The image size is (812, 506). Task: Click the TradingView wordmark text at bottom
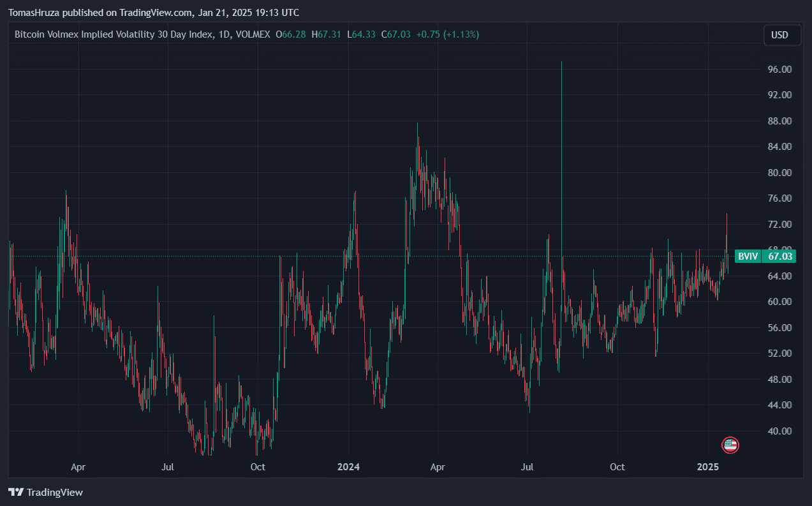click(55, 492)
